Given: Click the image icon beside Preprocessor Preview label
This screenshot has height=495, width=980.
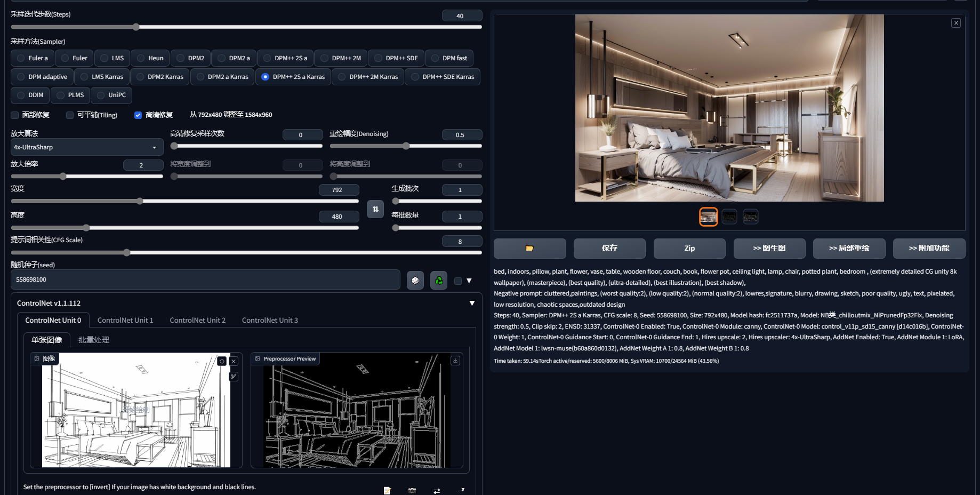Looking at the screenshot, I should [x=258, y=358].
